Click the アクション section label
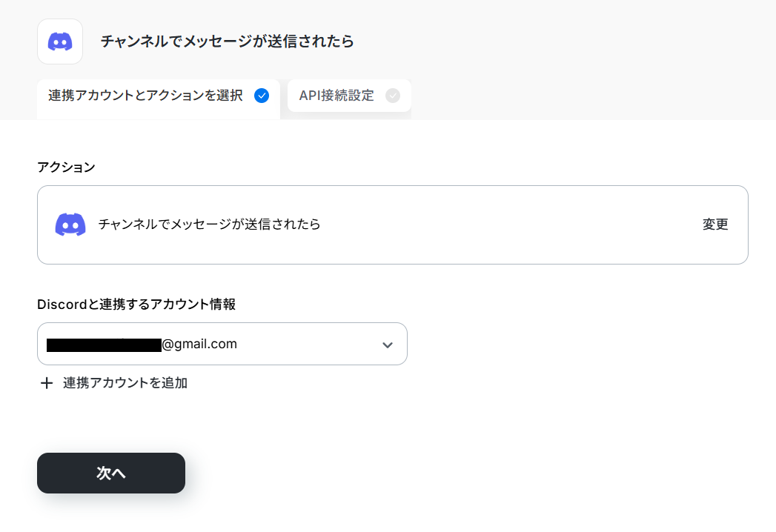The width and height of the screenshot is (776, 532). [x=66, y=167]
